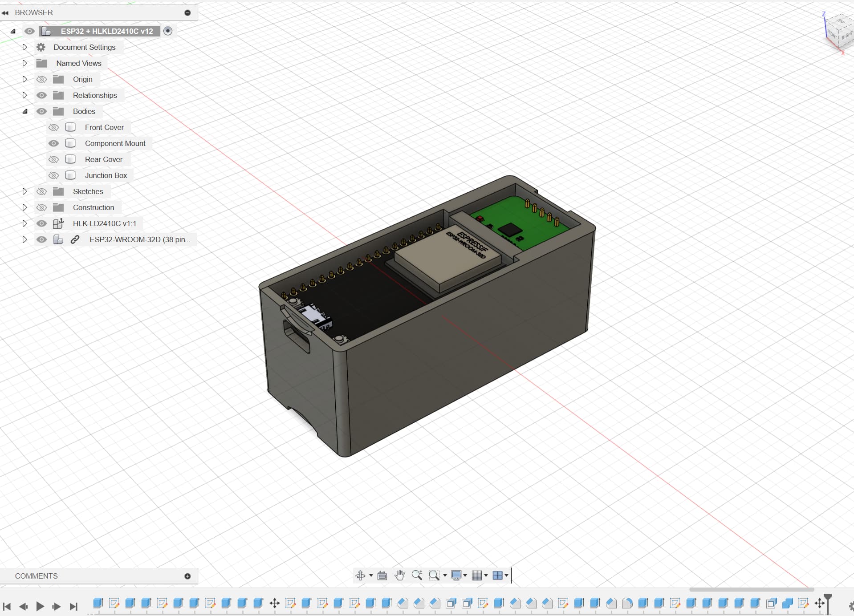Toggle visibility of ESP32 + HLKLD2410C root component

[29, 31]
